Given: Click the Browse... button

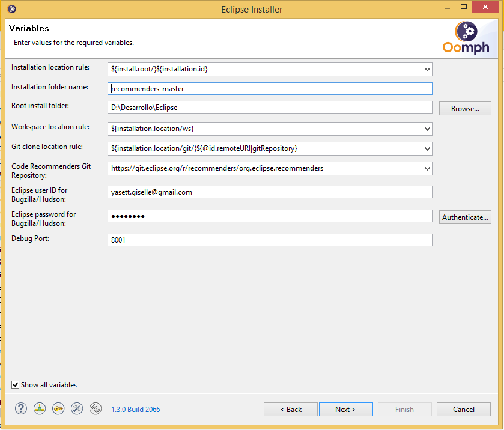Looking at the screenshot, I should (465, 108).
